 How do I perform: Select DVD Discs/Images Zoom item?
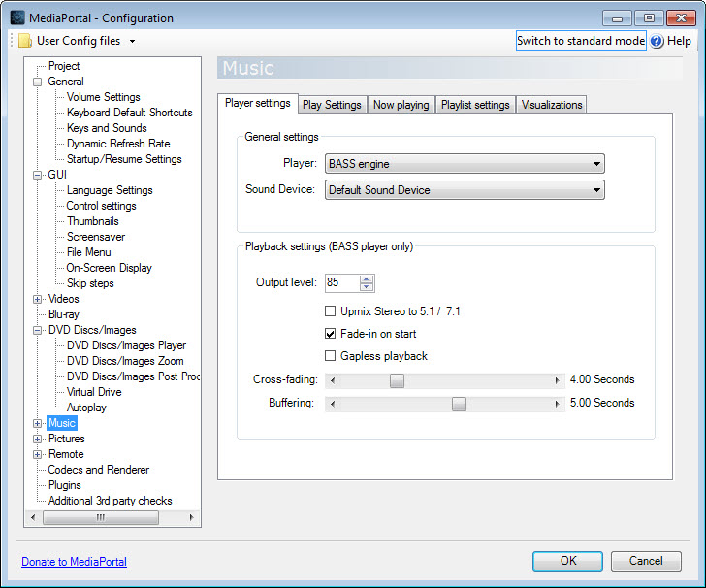coord(125,361)
